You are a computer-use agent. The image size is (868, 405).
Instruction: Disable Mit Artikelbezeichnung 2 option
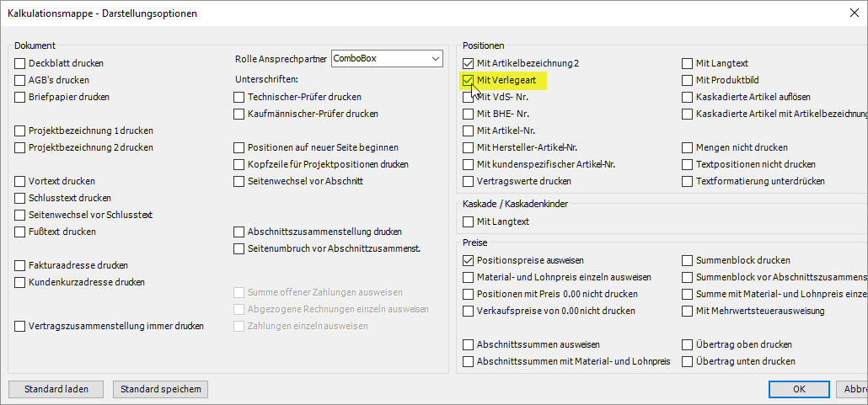coord(469,63)
